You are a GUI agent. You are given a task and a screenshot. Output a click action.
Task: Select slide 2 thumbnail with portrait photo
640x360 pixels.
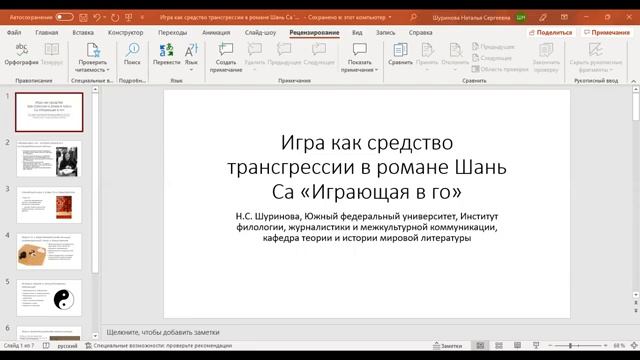49,159
